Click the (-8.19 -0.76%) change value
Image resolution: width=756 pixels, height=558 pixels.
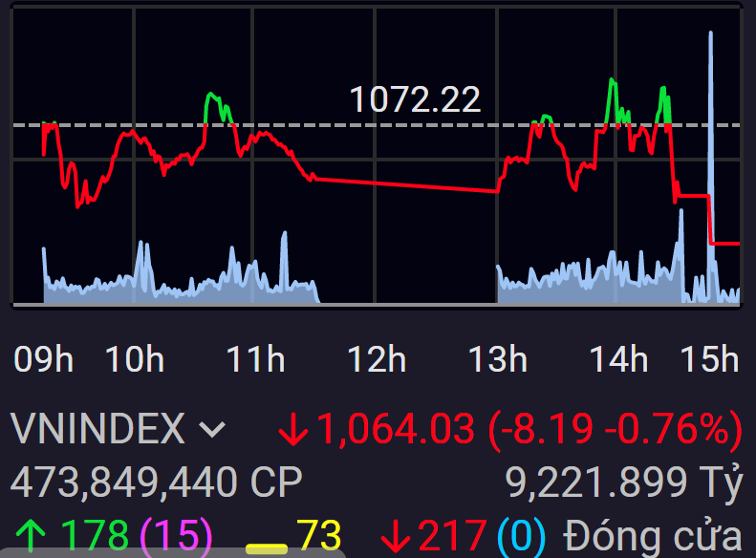point(615,430)
